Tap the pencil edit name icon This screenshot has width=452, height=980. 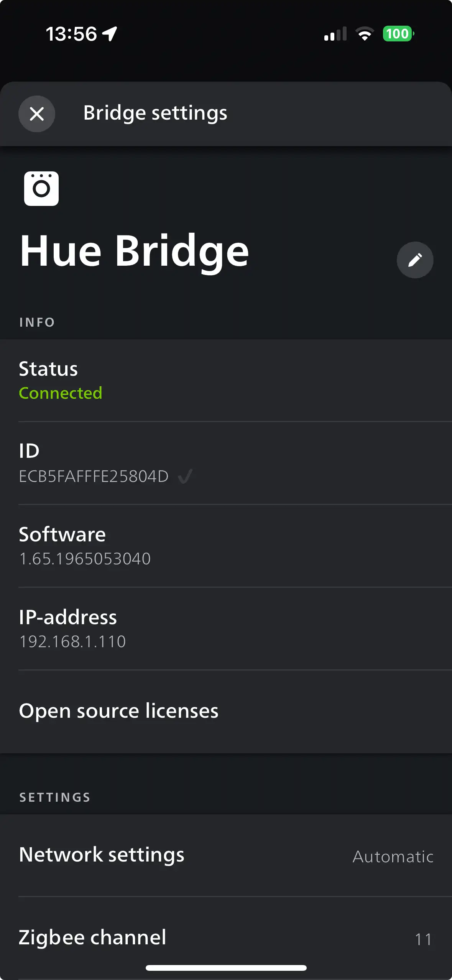coord(415,260)
